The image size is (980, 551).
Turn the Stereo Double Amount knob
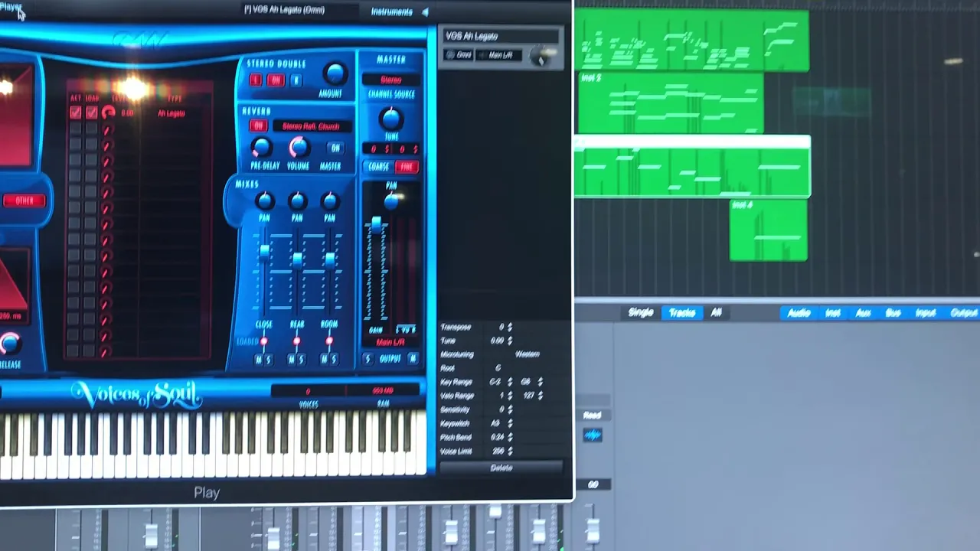coord(335,73)
